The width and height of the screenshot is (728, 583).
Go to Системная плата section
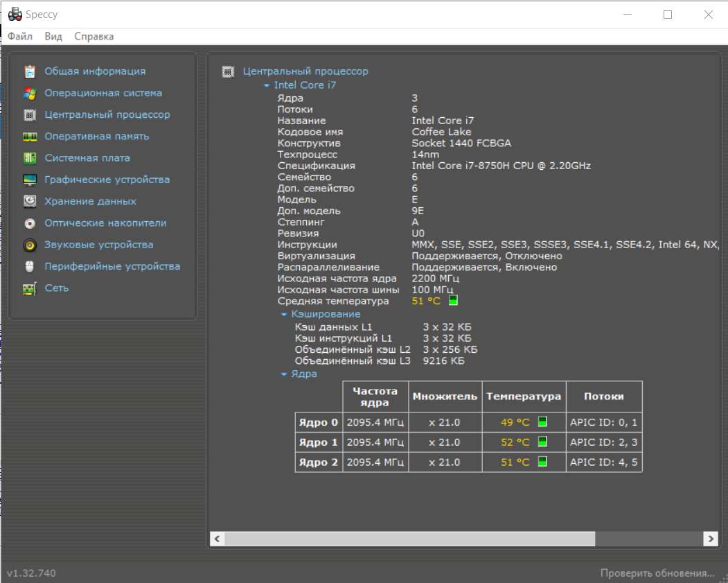(87, 158)
